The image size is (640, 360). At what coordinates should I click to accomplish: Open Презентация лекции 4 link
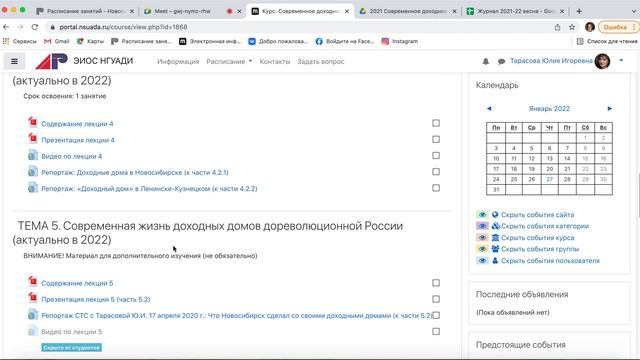click(78, 140)
